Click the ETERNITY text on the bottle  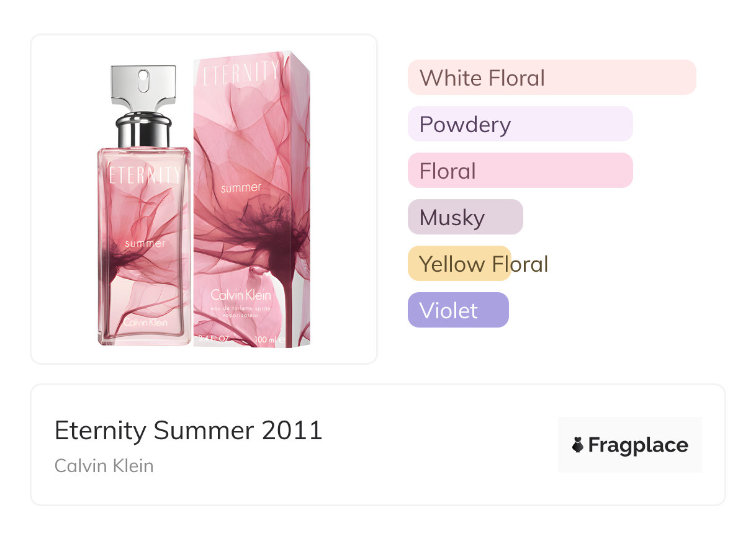pos(145,174)
